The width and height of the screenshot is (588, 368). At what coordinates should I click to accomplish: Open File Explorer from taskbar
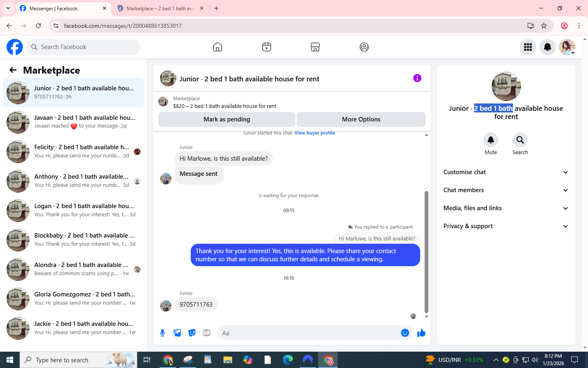(227, 360)
